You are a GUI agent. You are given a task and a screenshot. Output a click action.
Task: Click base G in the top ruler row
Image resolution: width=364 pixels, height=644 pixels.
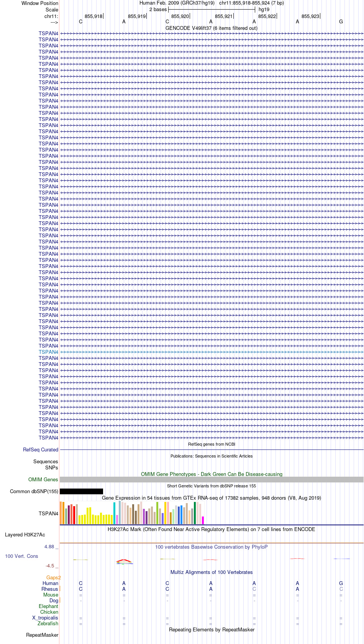pyautogui.click(x=341, y=22)
